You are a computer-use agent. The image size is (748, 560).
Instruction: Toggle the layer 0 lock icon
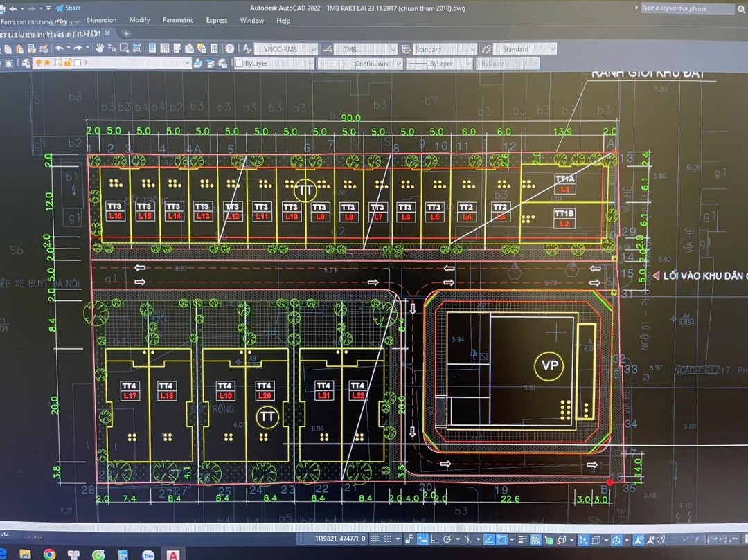[68, 62]
